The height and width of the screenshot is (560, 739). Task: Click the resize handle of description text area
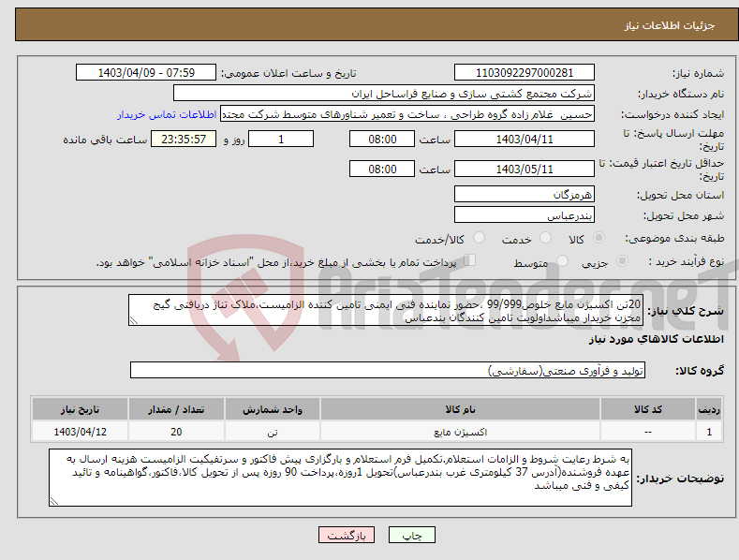134,320
